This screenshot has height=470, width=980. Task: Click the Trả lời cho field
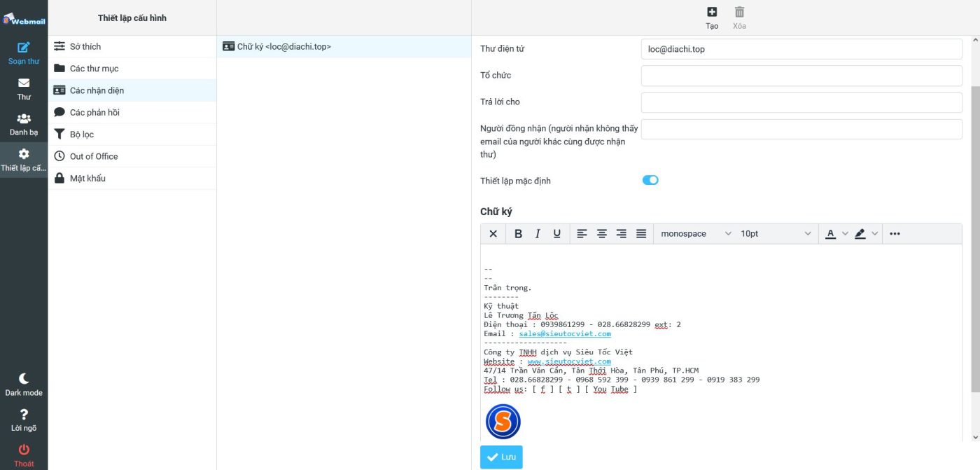click(801, 102)
